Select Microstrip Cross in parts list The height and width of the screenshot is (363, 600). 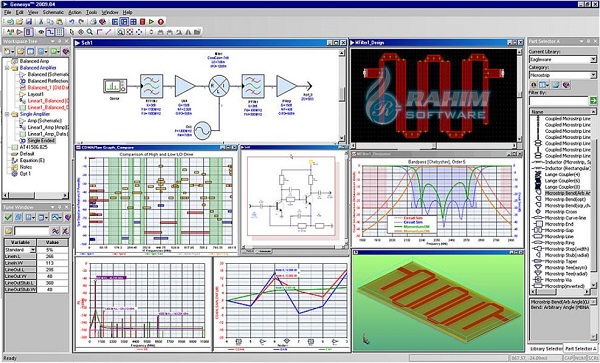pyautogui.click(x=561, y=212)
